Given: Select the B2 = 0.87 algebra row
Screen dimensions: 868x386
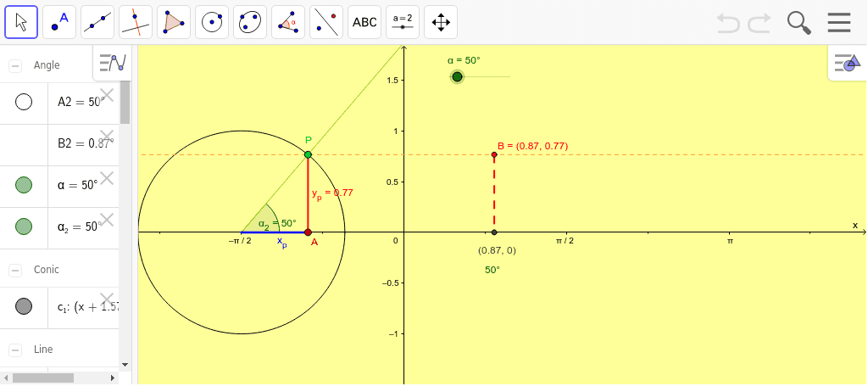Looking at the screenshot, I should (60, 144).
